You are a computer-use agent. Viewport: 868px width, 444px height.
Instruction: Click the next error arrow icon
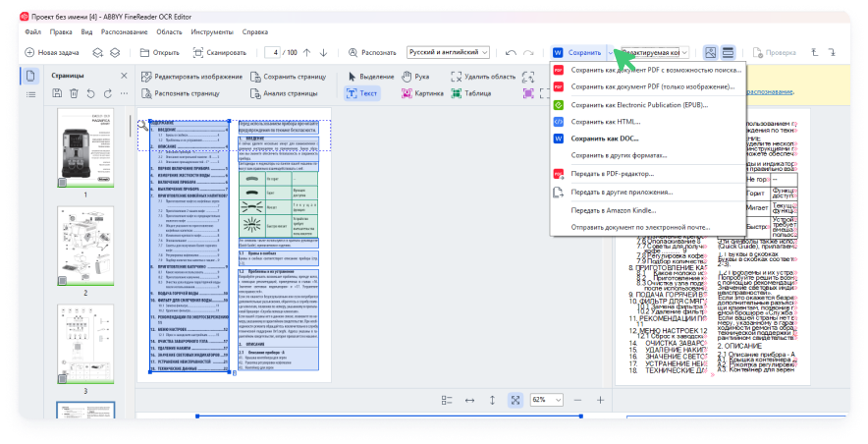tap(832, 53)
